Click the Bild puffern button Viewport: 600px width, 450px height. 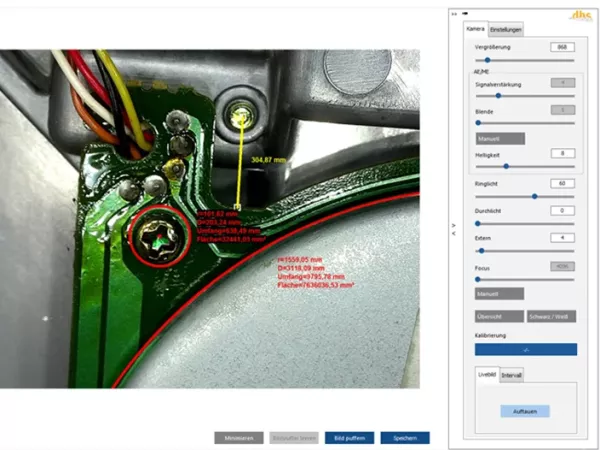[348, 438]
